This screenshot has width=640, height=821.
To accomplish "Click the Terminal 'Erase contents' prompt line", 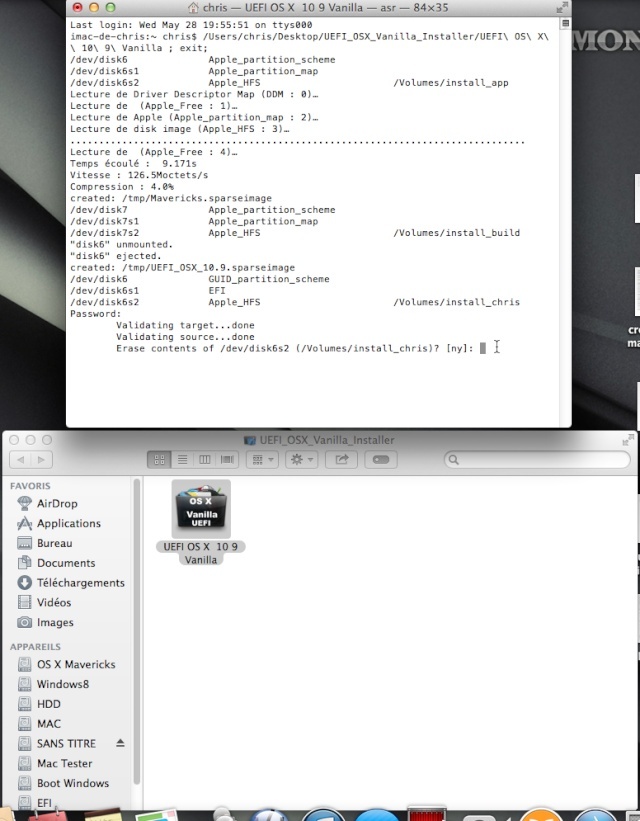I will pyautogui.click(x=295, y=348).
